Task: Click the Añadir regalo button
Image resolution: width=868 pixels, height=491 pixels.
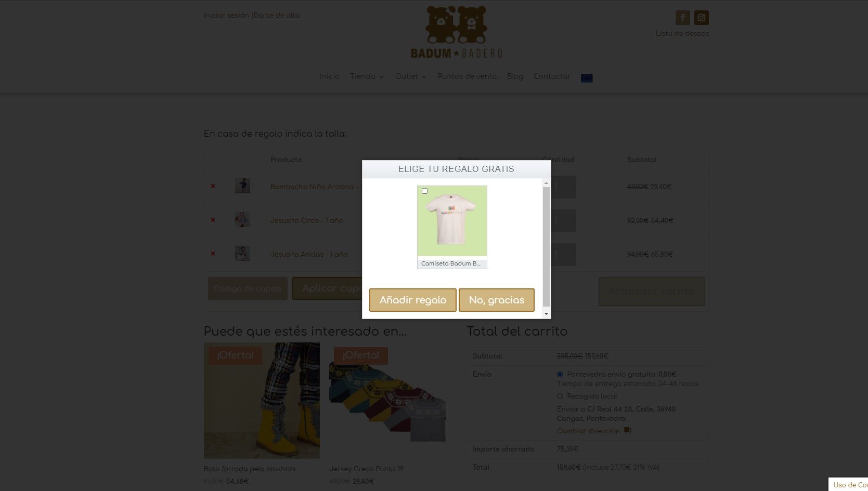Action: 413,300
